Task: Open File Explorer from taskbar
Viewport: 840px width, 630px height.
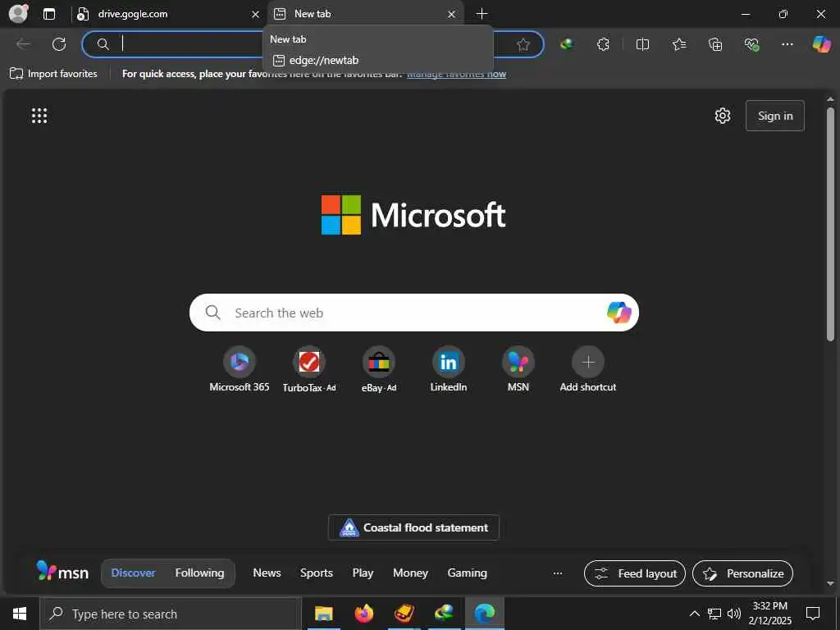Action: click(323, 614)
